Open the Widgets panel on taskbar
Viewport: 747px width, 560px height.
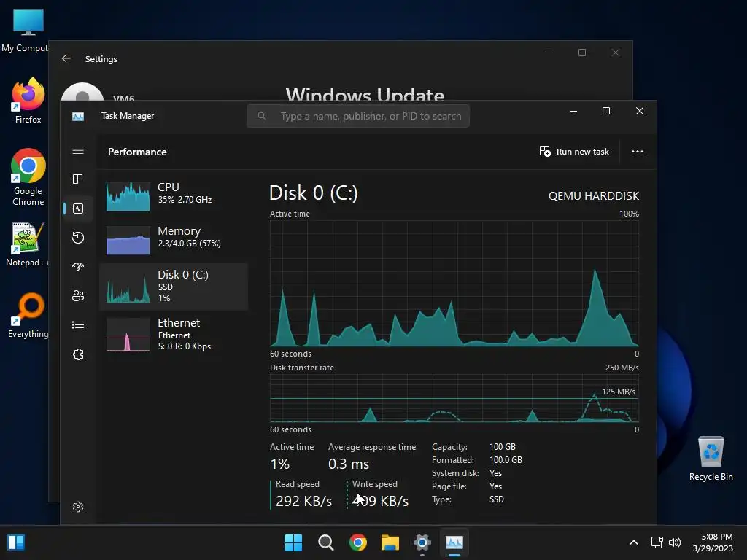[16, 542]
